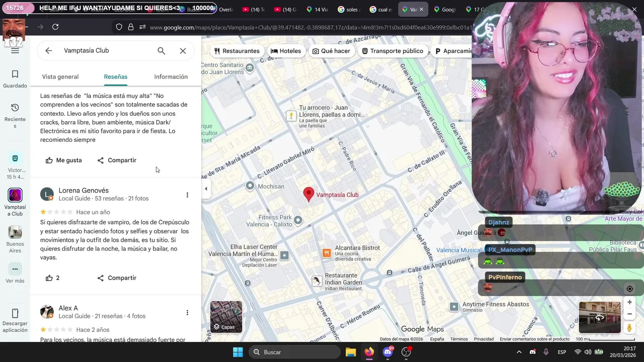
Task: Open Capas layers selector
Action: click(226, 317)
